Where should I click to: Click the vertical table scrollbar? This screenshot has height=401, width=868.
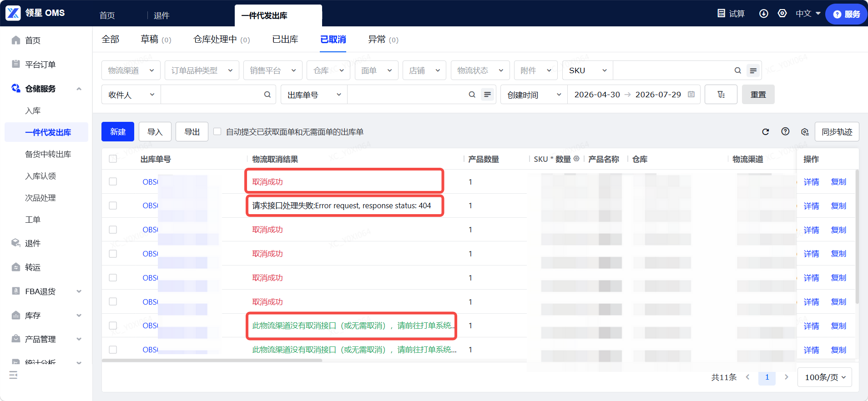pyautogui.click(x=857, y=236)
